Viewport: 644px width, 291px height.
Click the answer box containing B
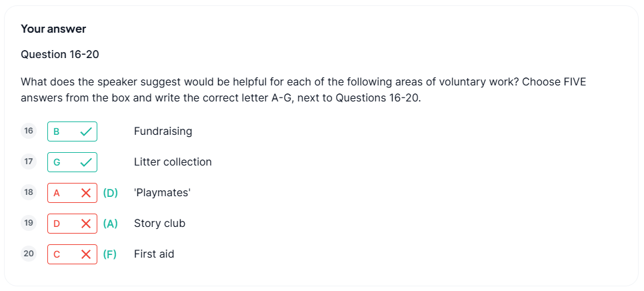tap(72, 131)
